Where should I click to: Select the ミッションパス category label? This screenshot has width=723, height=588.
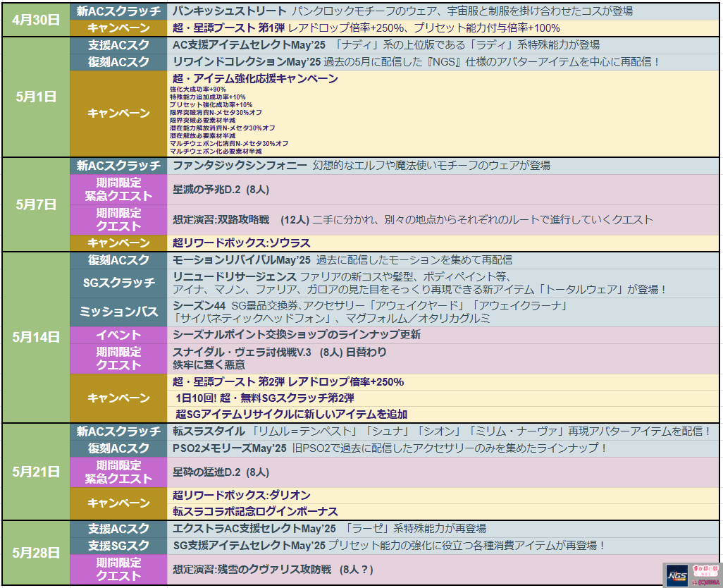[118, 312]
